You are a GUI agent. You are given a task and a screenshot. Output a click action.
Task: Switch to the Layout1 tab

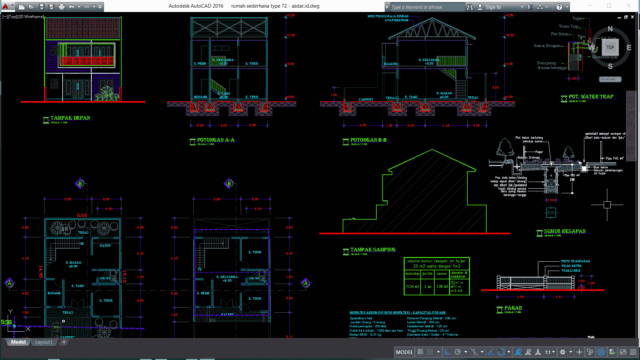44,342
